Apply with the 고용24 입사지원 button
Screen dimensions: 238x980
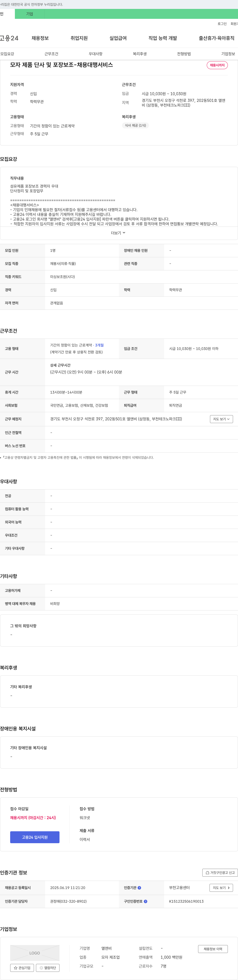pyautogui.click(x=35, y=837)
